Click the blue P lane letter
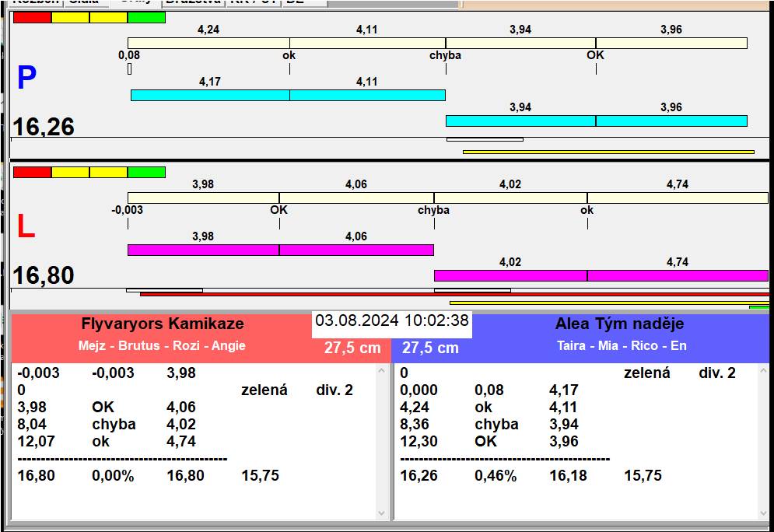Screen dimensions: 774x532 [26, 78]
